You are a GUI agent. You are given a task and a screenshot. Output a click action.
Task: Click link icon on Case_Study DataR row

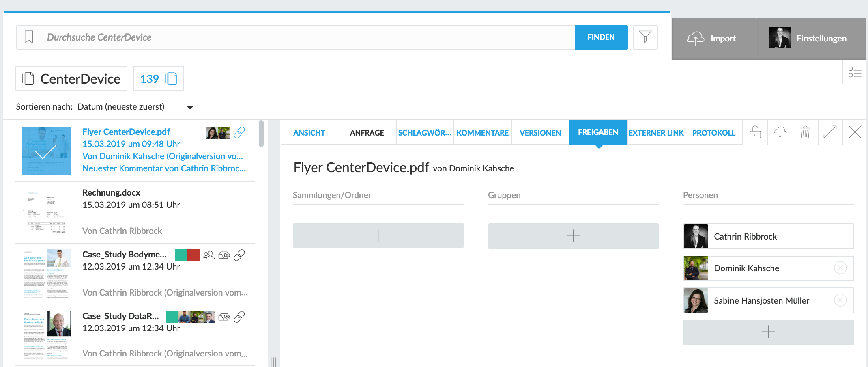click(239, 317)
